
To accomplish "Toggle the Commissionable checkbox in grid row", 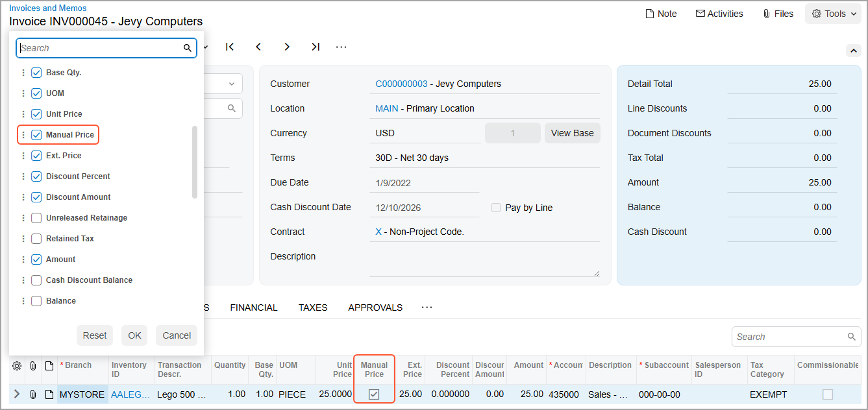I will (828, 394).
